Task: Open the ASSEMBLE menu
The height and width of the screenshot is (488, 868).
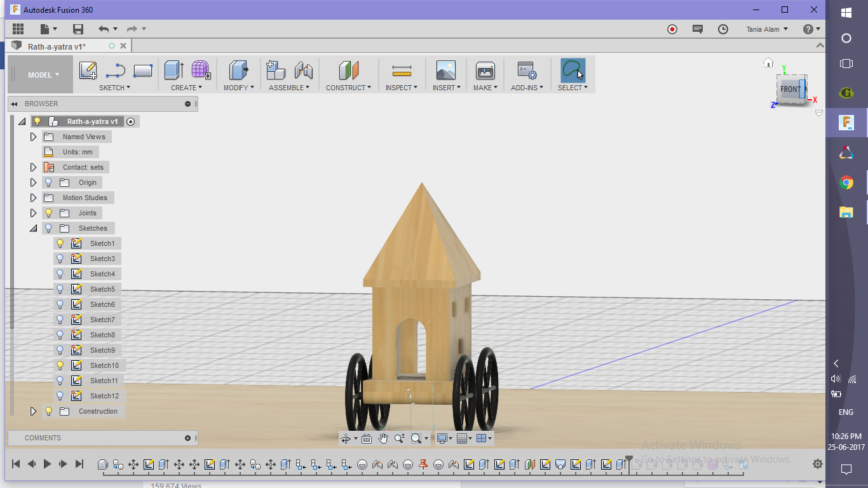Action: (289, 88)
